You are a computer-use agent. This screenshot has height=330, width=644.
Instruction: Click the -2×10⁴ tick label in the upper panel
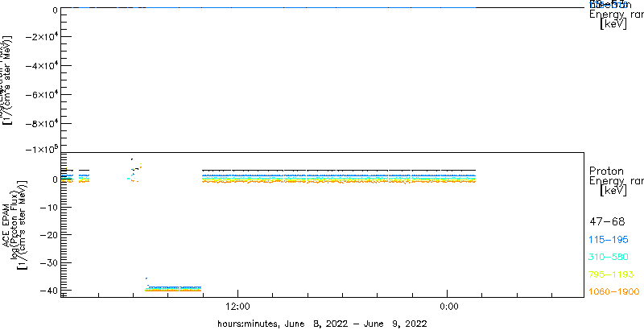41,36
